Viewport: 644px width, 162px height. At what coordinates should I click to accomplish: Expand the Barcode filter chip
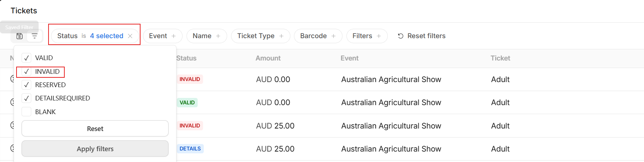click(313, 36)
